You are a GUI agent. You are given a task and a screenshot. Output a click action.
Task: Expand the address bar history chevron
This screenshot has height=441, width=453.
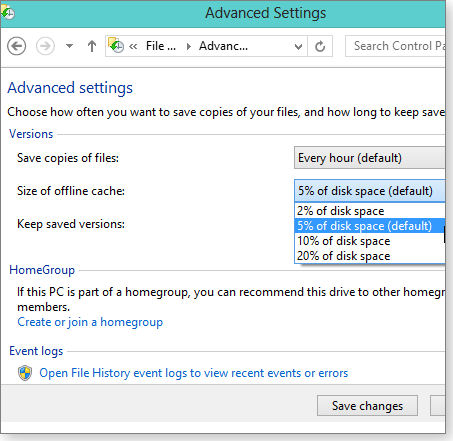[298, 47]
